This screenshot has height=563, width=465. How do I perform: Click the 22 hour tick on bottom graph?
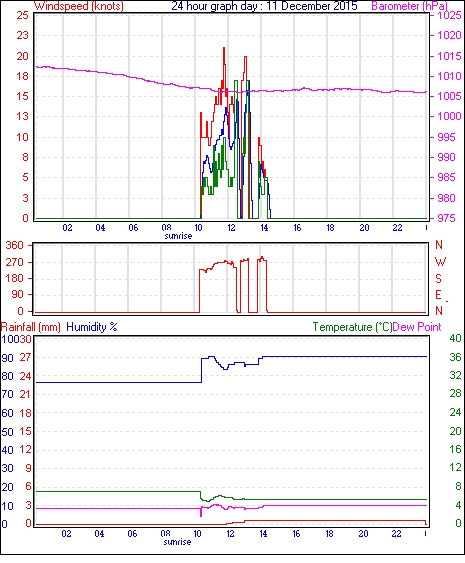396,534
